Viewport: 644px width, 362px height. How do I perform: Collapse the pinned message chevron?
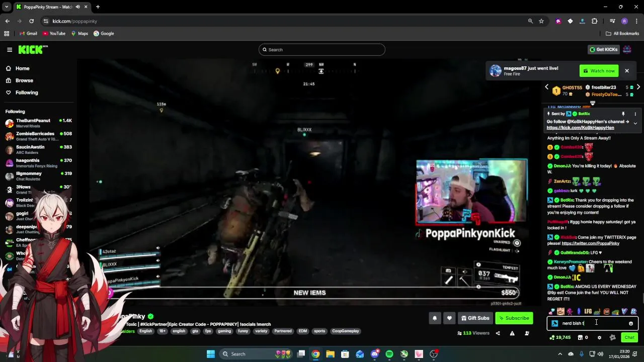635,123
